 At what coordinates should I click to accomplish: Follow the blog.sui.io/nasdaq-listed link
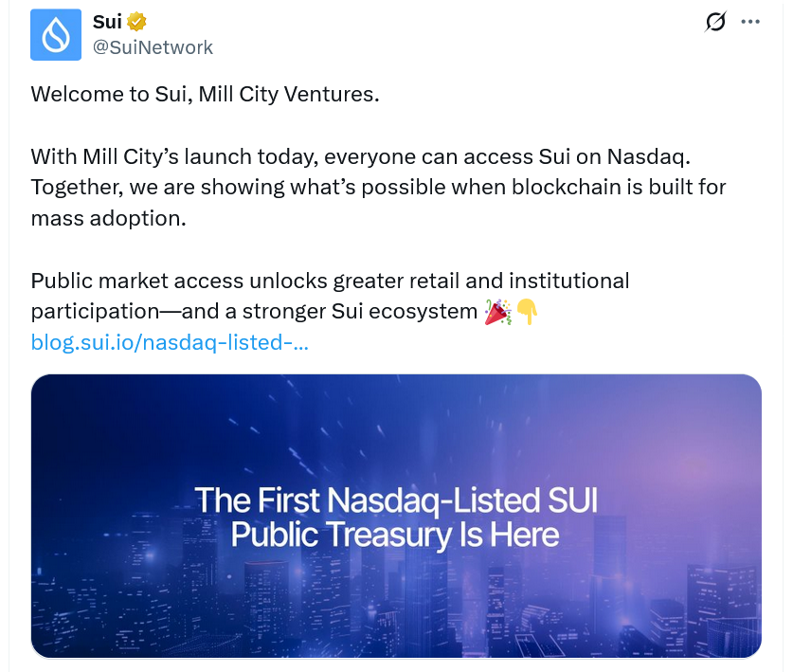coord(170,342)
